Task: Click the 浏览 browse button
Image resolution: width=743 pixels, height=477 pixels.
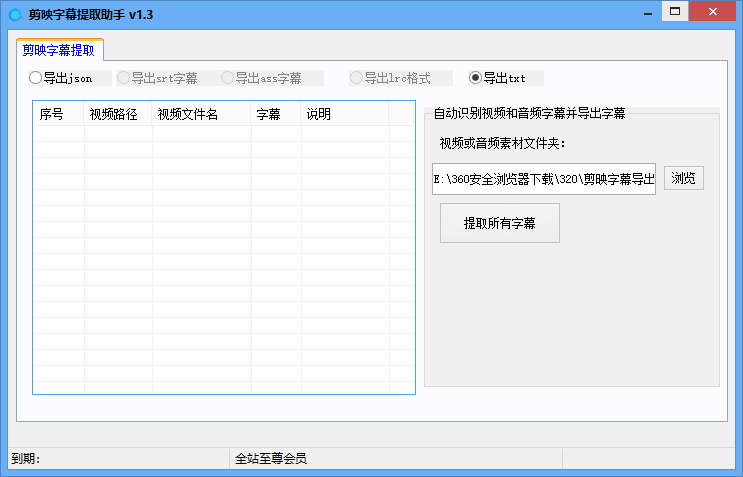Action: coord(683,178)
